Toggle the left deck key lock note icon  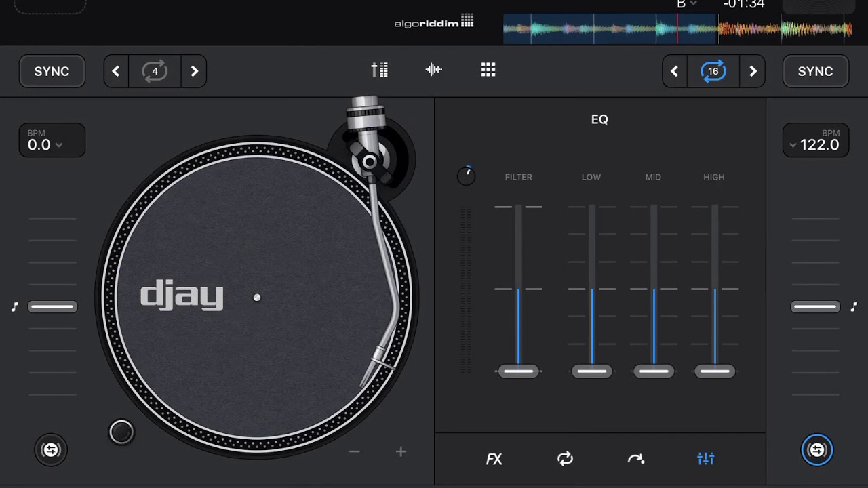click(14, 307)
